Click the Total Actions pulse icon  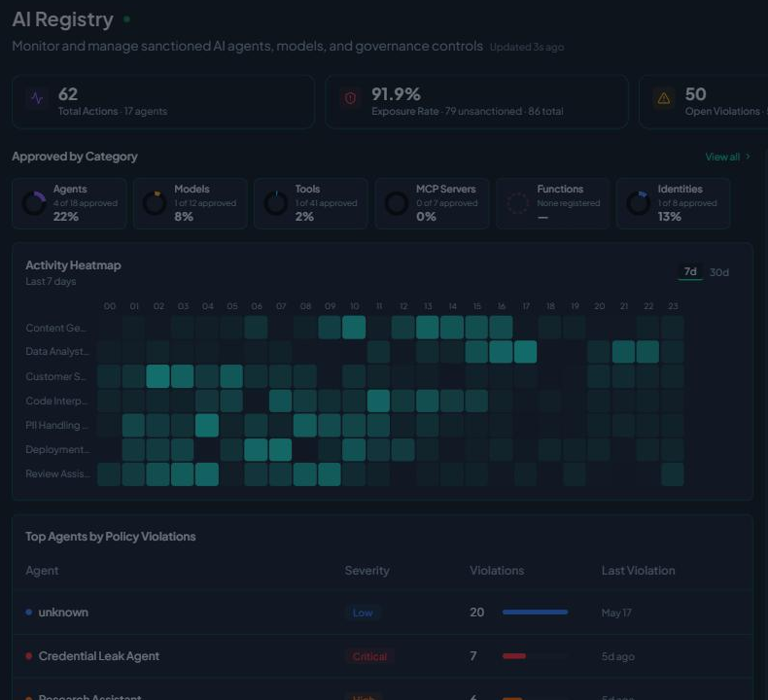37,98
